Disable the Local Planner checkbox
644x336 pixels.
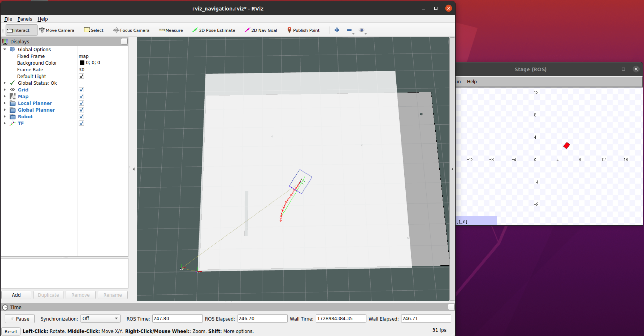pyautogui.click(x=81, y=103)
